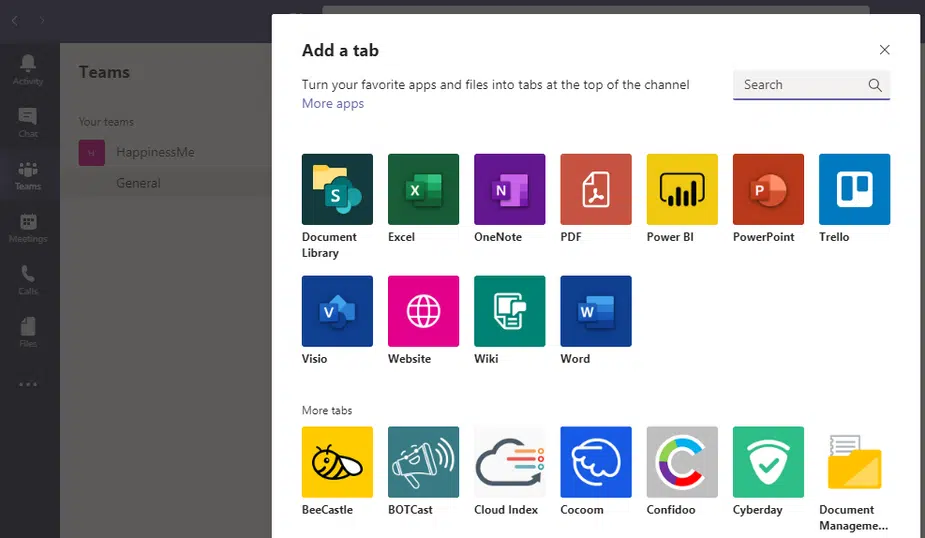Add the Document Library tab app
Screen dimensions: 925x538
pos(337,189)
